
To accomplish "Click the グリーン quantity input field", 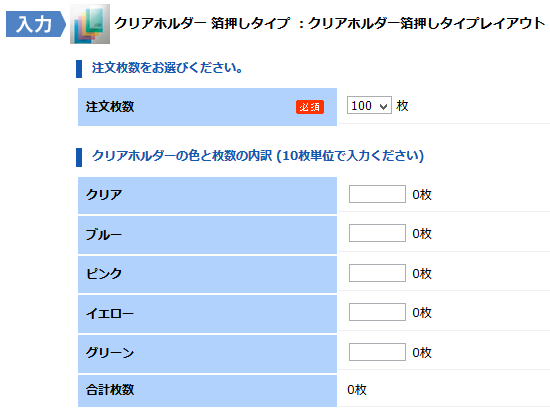I will [377, 352].
